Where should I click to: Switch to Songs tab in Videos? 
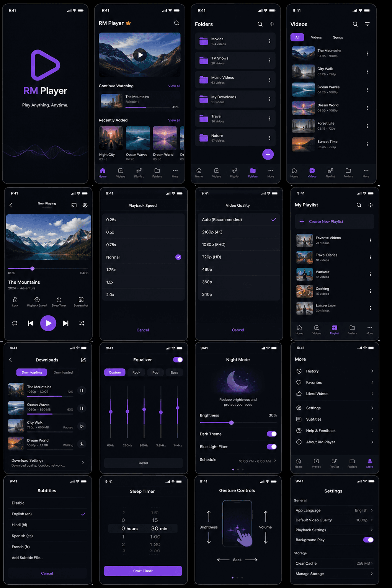pyautogui.click(x=338, y=37)
